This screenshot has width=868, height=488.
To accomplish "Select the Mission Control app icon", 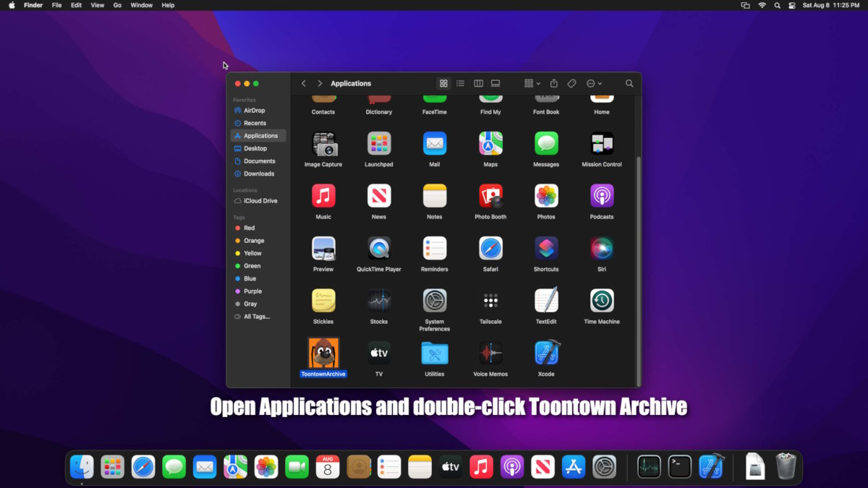I will [x=602, y=143].
